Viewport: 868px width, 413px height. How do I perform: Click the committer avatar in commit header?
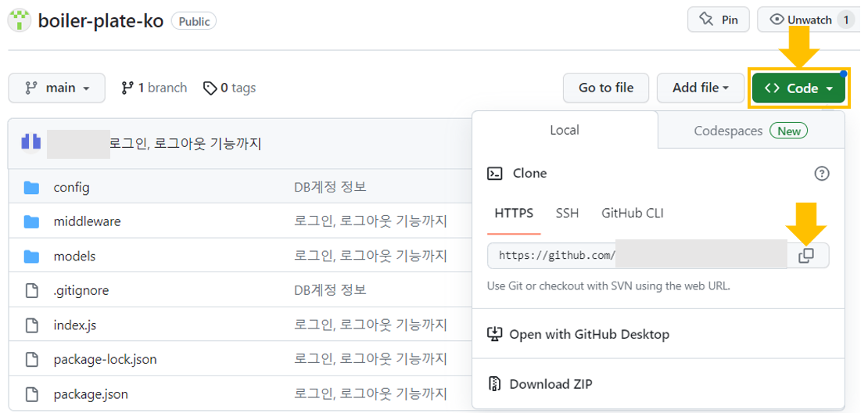pos(31,142)
